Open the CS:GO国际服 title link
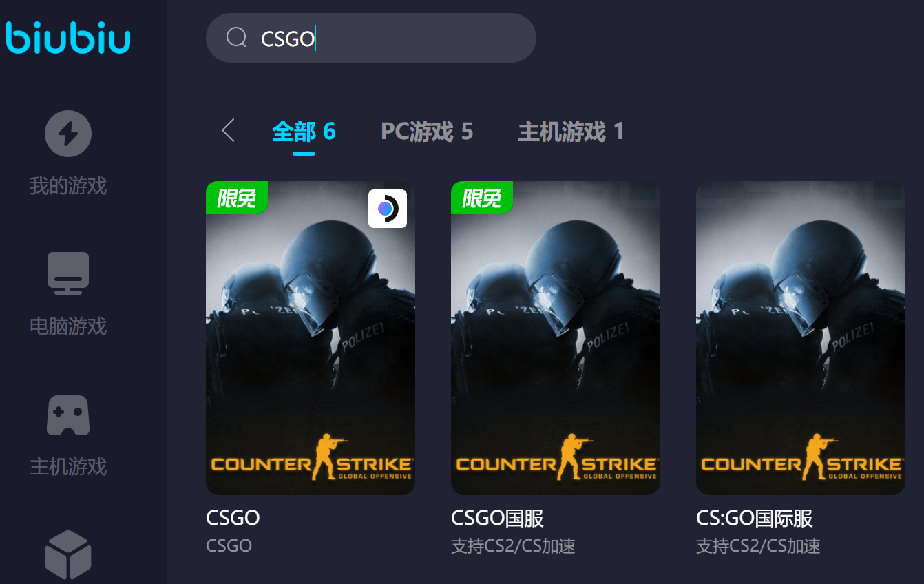Screen dimensions: 924x584 tap(755, 518)
